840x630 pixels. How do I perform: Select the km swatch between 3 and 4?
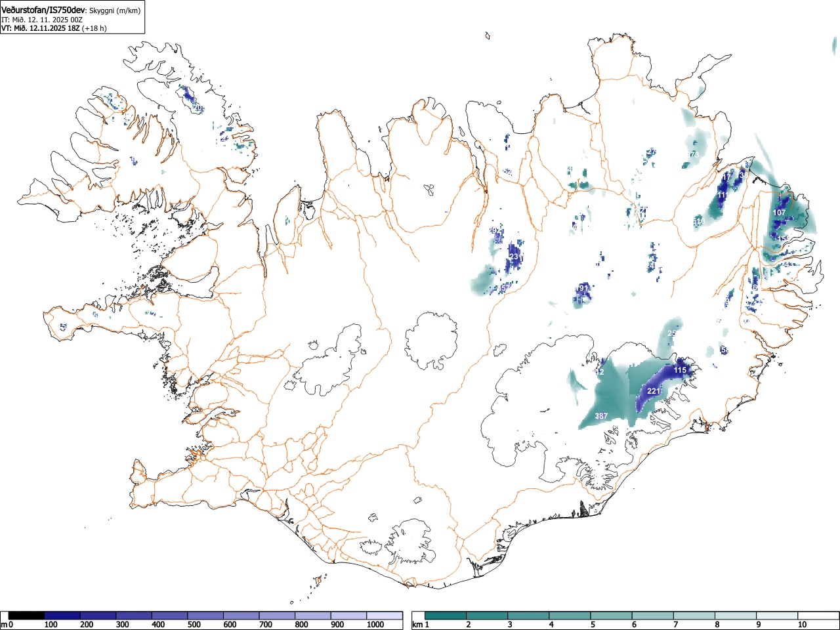[x=528, y=616]
